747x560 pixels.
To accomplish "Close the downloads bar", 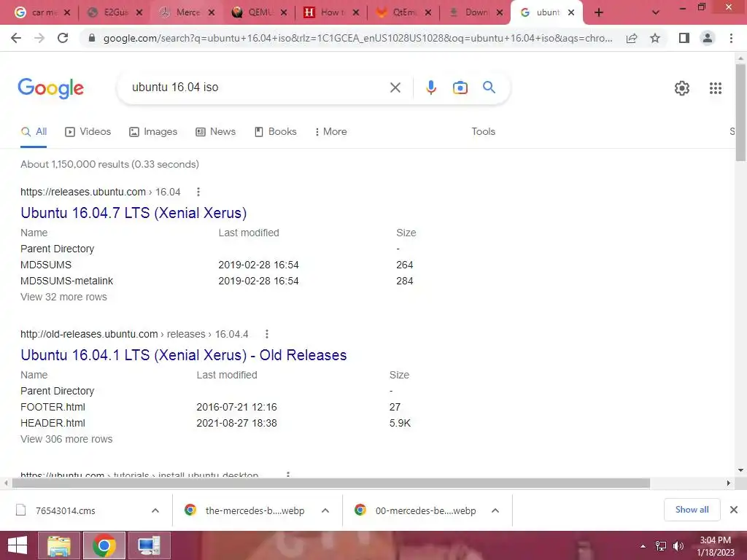I will tap(734, 510).
